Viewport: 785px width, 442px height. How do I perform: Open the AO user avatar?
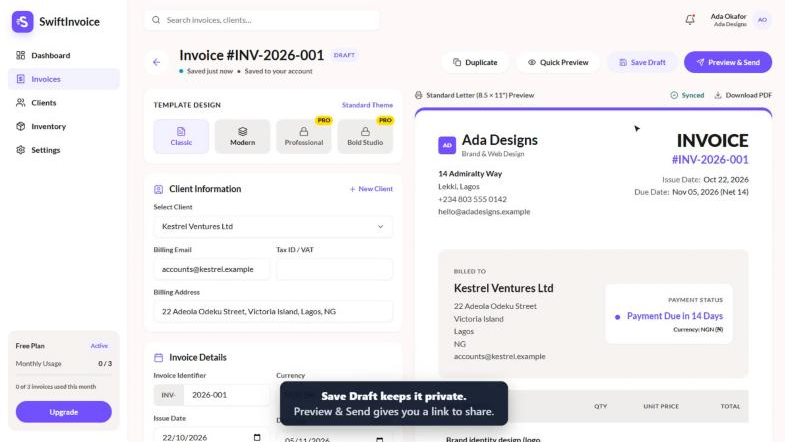762,20
